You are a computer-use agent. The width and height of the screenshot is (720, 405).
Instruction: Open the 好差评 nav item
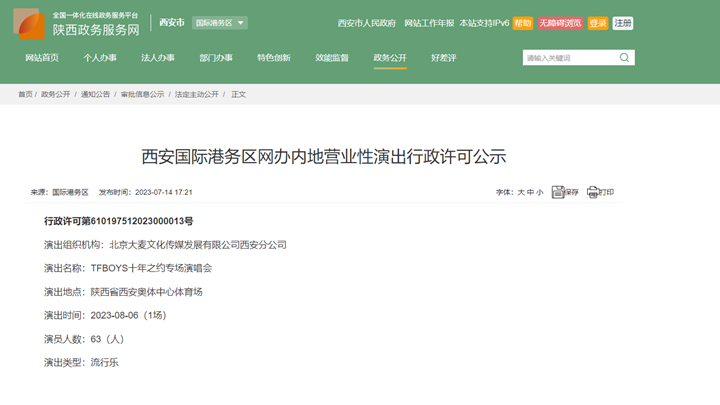444,58
